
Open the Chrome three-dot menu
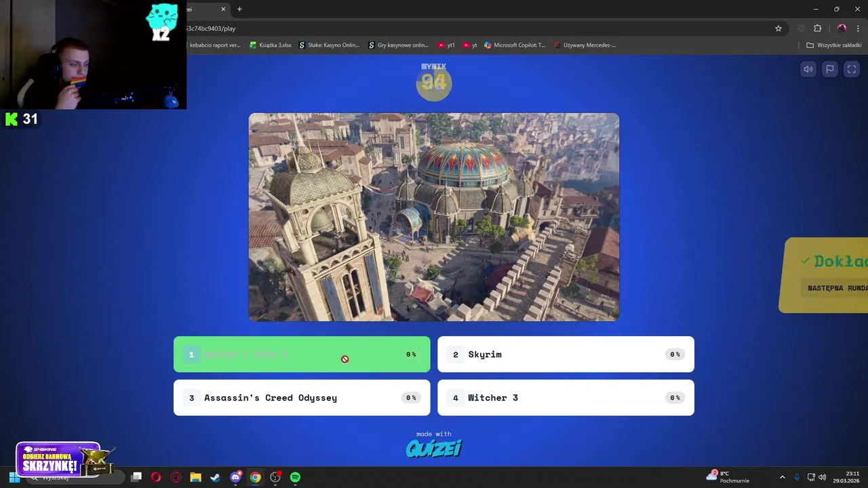(858, 28)
